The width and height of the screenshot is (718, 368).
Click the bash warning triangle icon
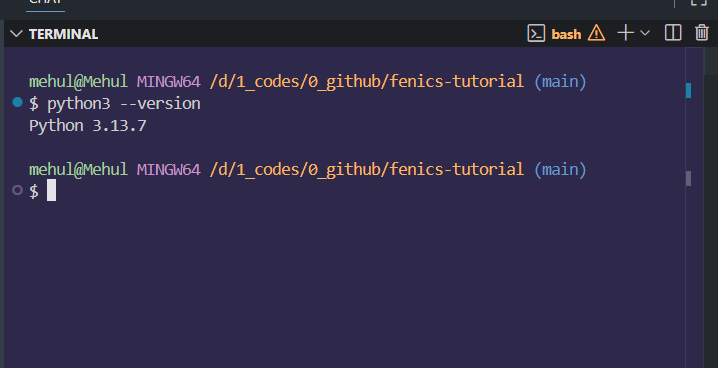[596, 33]
